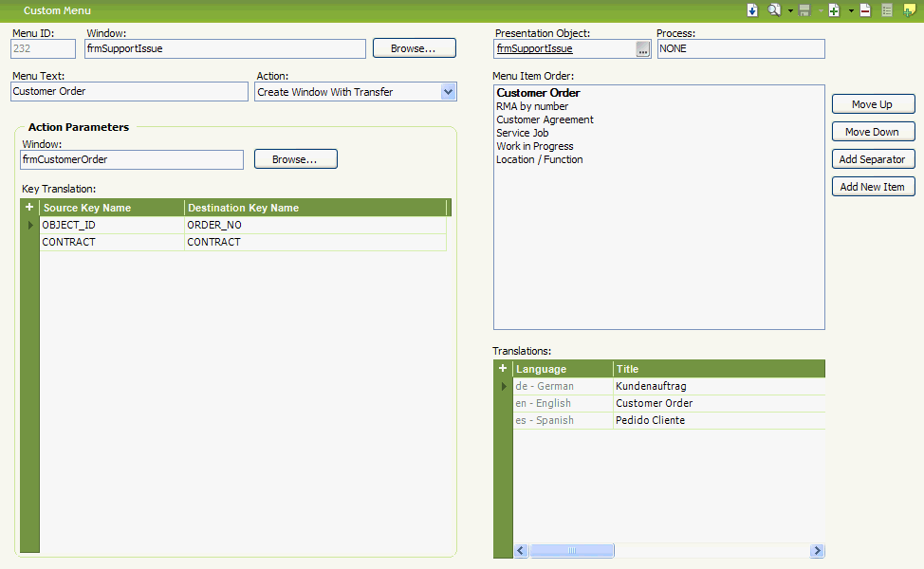Open the search records icon in toolbar
The image size is (924, 569).
pos(773,9)
